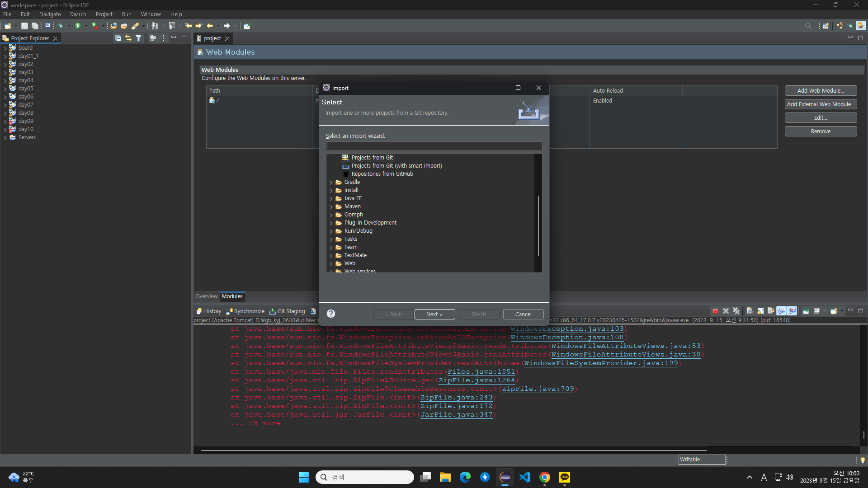The image size is (868, 488).
Task: Click the Save toolbar icon
Action: (x=25, y=26)
